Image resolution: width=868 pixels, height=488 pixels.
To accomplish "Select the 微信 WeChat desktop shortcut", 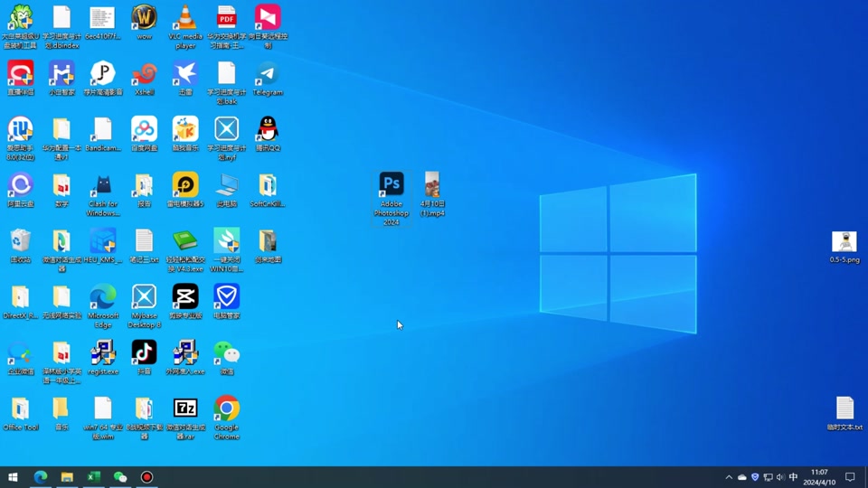I will (x=226, y=358).
